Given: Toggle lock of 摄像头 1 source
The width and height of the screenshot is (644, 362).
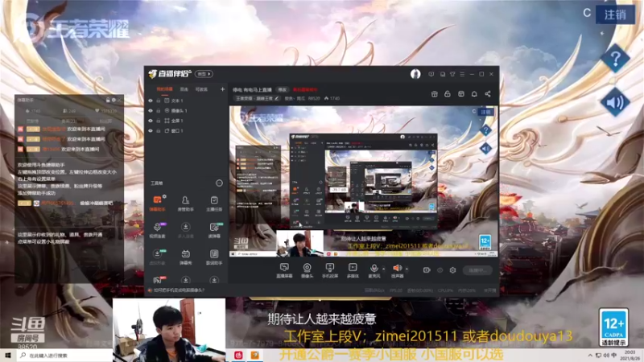Looking at the screenshot, I should click(158, 111).
